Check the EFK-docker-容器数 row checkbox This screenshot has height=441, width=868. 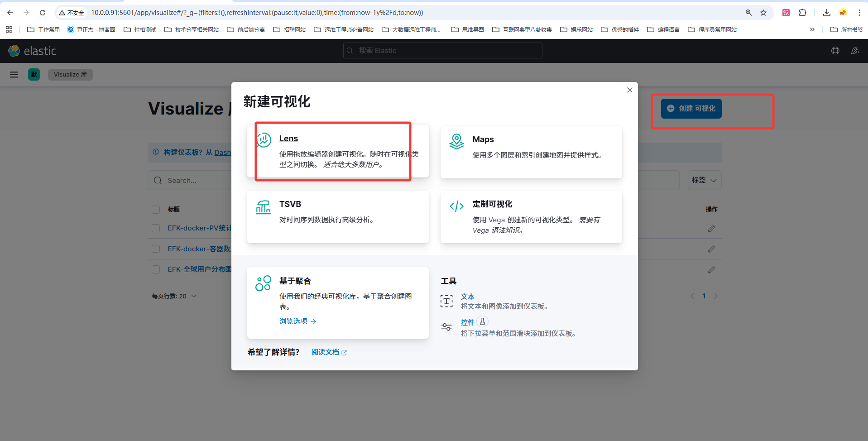pyautogui.click(x=156, y=249)
